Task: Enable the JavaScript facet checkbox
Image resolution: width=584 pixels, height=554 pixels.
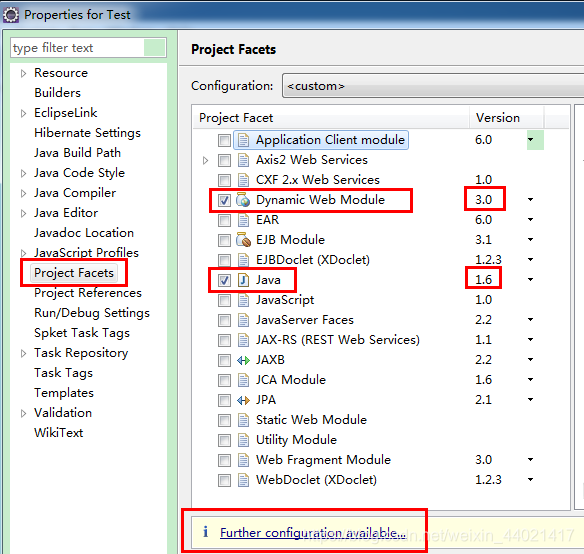Action: click(x=224, y=300)
